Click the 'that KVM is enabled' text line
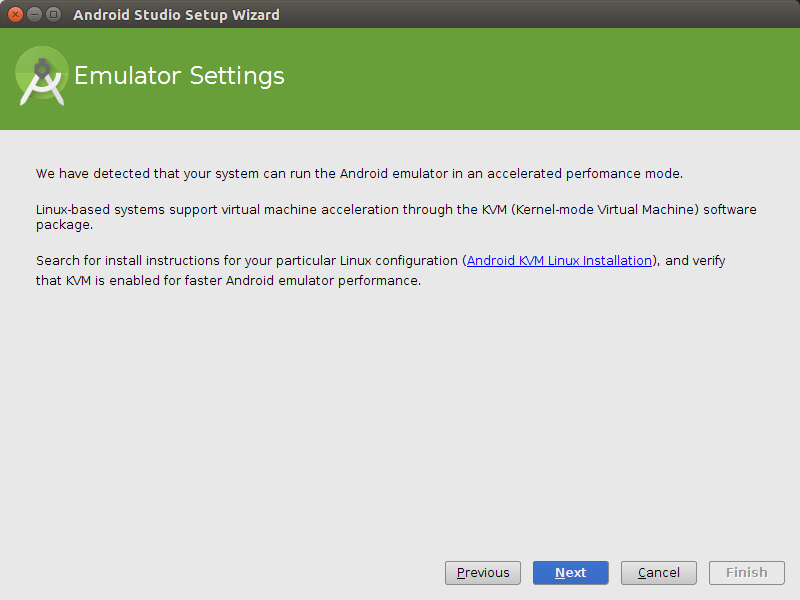The width and height of the screenshot is (800, 600). (x=228, y=281)
